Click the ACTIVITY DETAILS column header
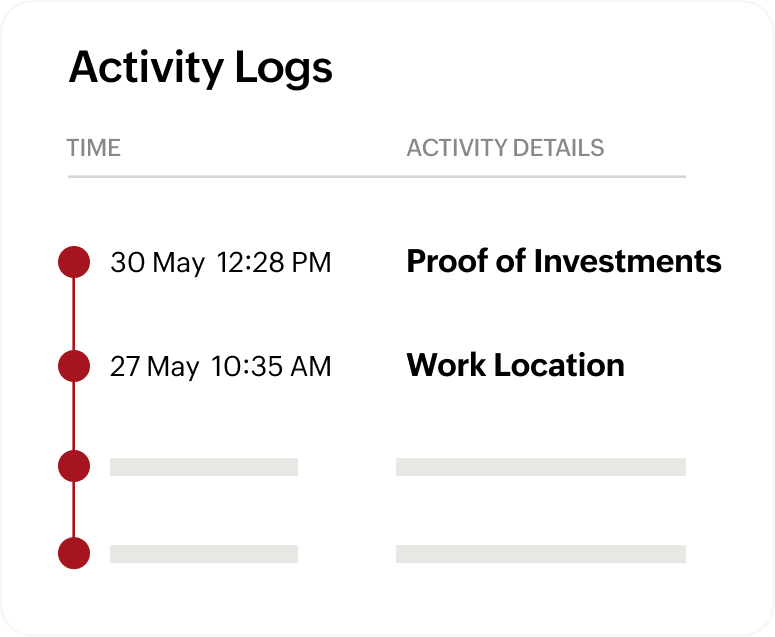Screen dimensions: 775x637 click(x=505, y=149)
